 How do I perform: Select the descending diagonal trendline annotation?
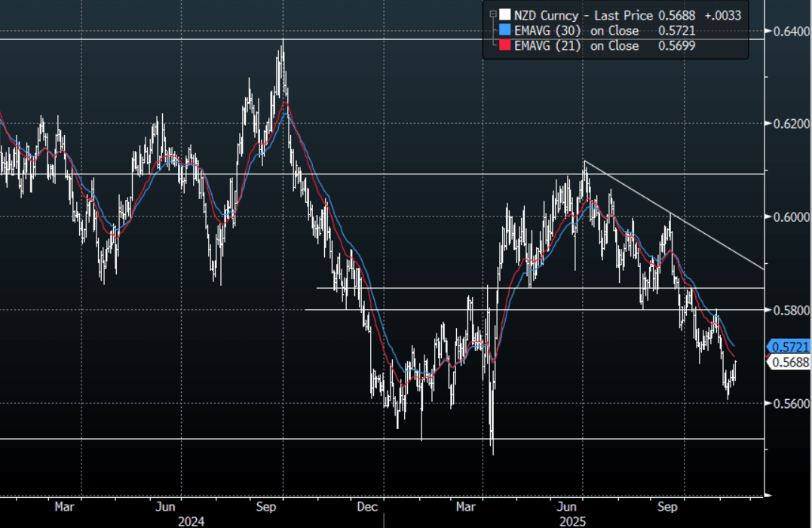(679, 218)
